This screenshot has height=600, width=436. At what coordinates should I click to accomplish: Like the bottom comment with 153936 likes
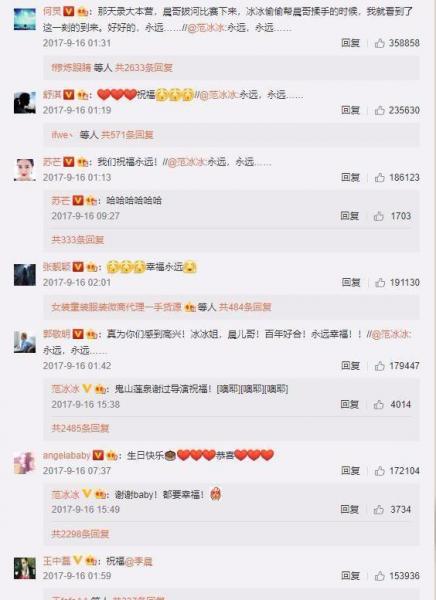(x=379, y=576)
